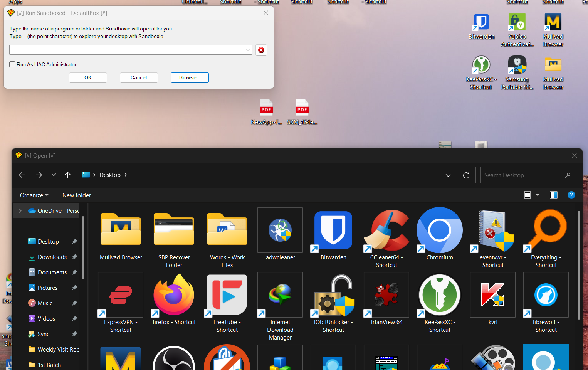The height and width of the screenshot is (370, 588).
Task: Expand the Desktop breadcrumb chevron
Action: [x=126, y=175]
